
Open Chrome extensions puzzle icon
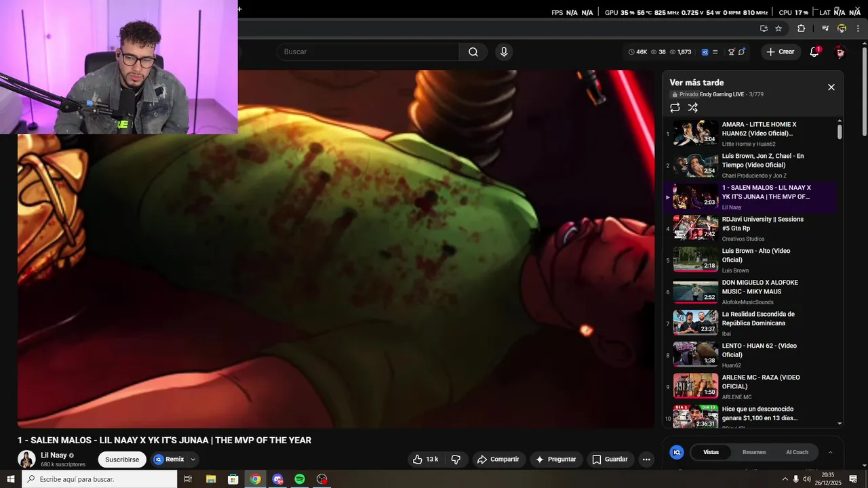(x=802, y=28)
